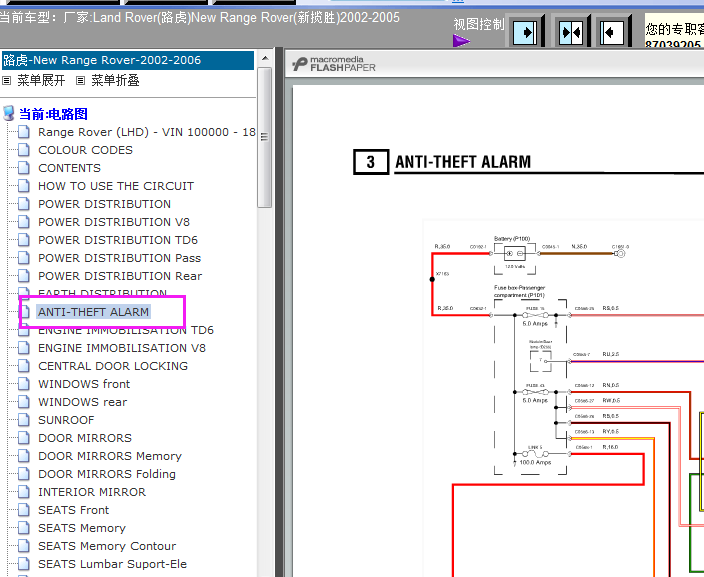Click the right-arrow view control button

click(x=524, y=32)
